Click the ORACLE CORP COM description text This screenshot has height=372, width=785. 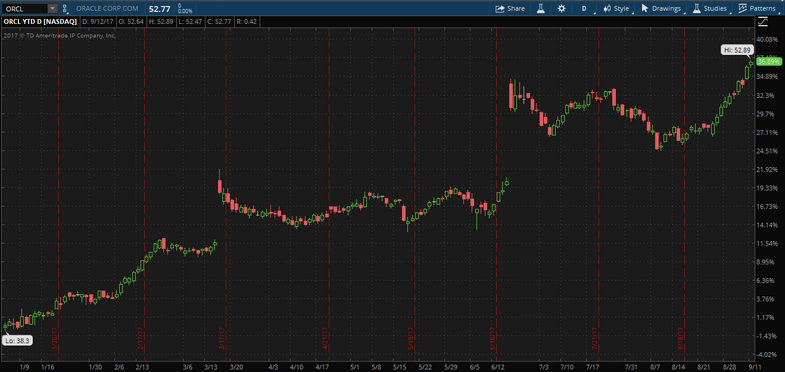(x=108, y=9)
